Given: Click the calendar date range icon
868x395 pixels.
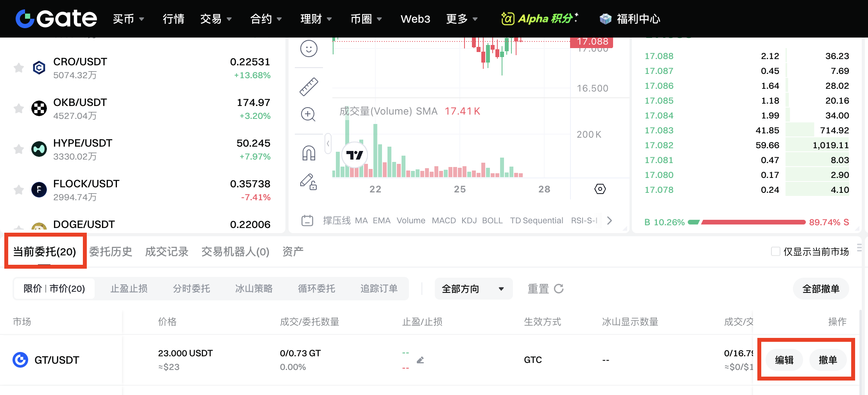Looking at the screenshot, I should click(307, 221).
